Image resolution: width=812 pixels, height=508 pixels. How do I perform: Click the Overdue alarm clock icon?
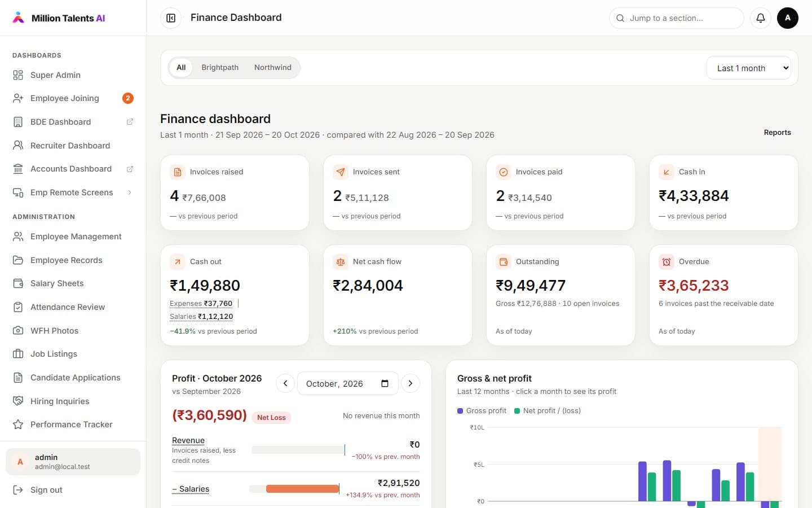pyautogui.click(x=667, y=262)
